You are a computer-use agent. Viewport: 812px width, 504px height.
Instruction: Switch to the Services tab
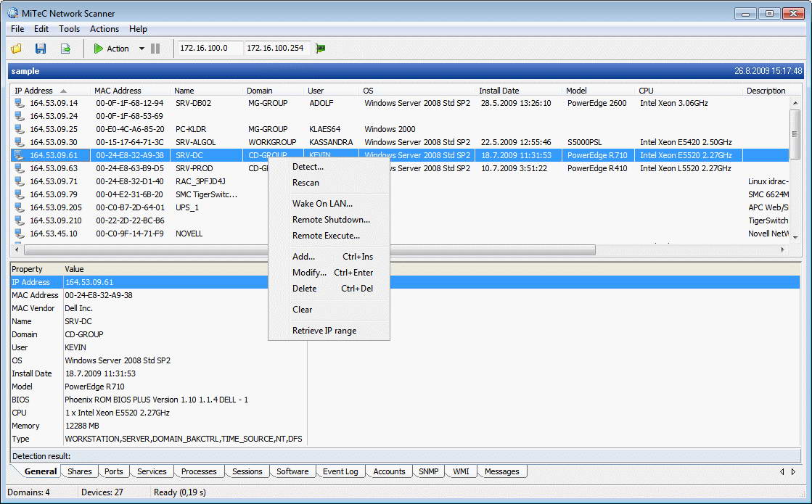click(x=152, y=471)
